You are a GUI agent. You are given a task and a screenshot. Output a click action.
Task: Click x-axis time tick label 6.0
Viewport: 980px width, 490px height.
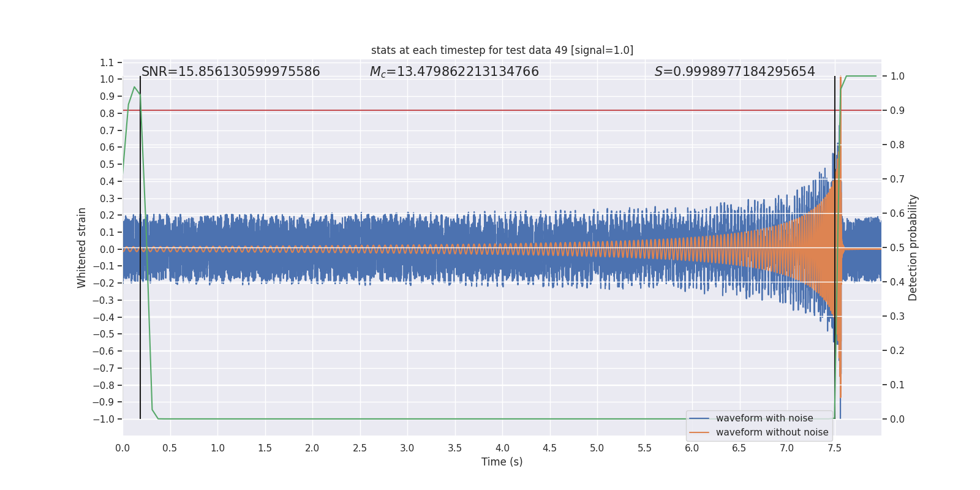point(692,448)
